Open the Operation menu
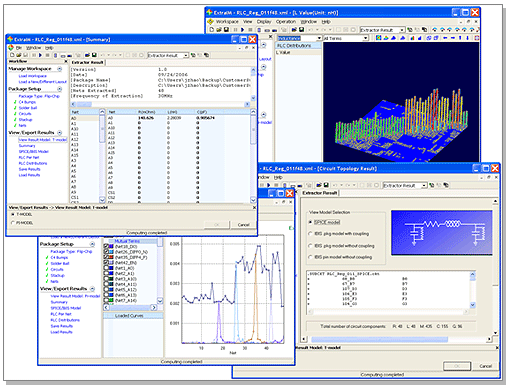The width and height of the screenshot is (510, 390). pos(286,22)
